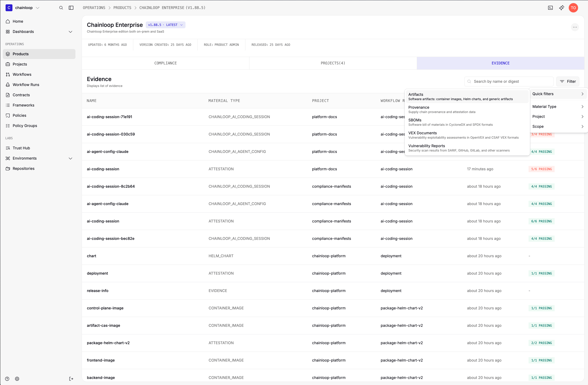Select the SBOMs quick filter
The width and height of the screenshot is (588, 385).
(x=467, y=122)
